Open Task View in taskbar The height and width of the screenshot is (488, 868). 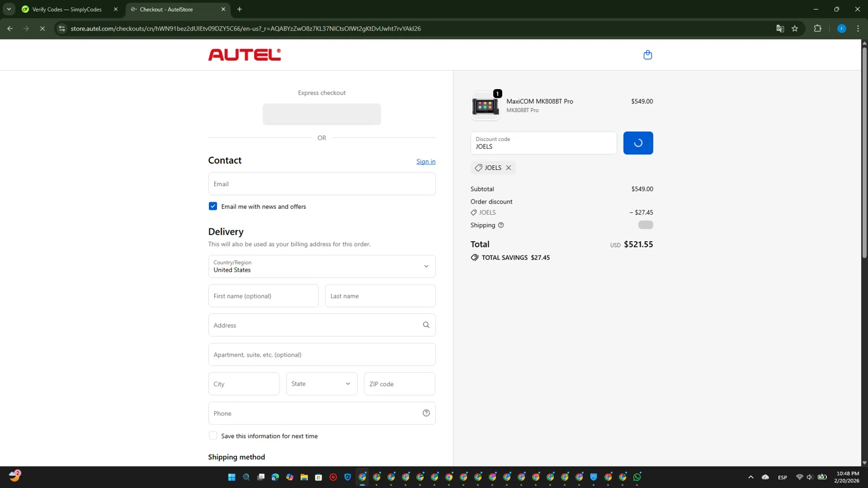tap(260, 477)
